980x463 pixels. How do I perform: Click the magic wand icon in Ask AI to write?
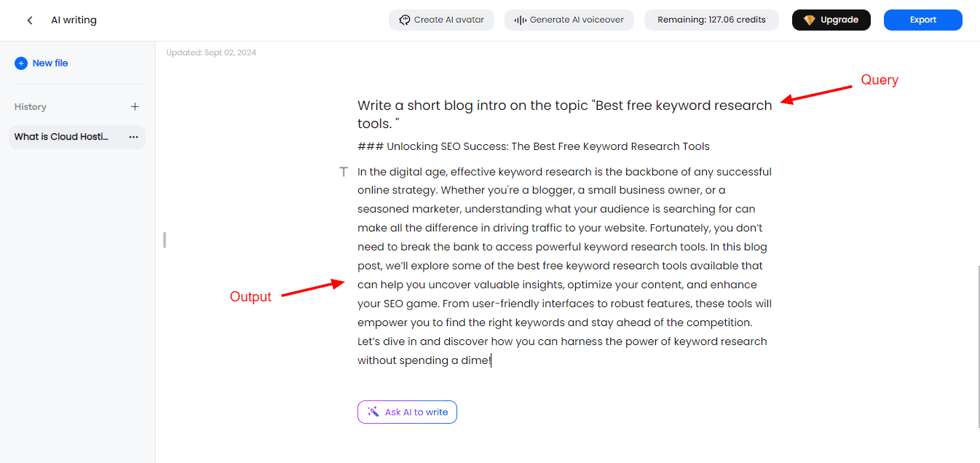373,412
